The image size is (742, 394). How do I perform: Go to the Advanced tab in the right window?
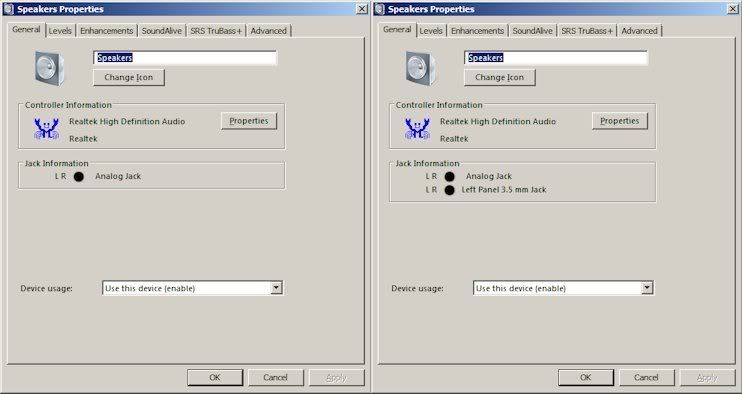click(639, 31)
